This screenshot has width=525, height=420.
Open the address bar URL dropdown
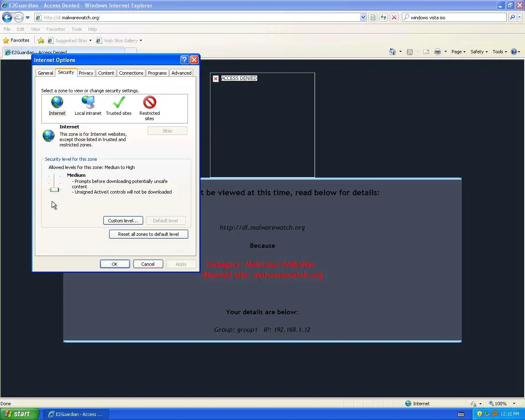click(363, 17)
